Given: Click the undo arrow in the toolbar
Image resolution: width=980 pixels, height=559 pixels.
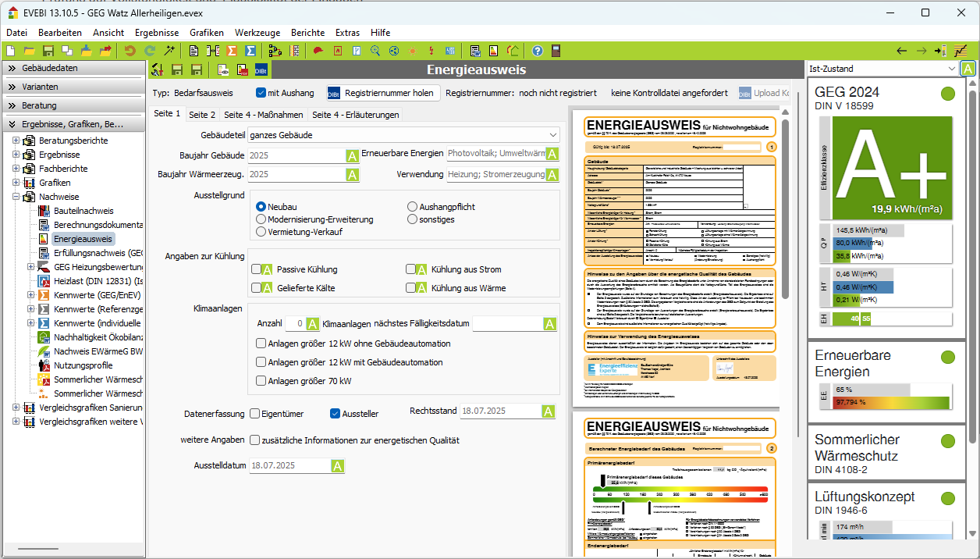Looking at the screenshot, I should (130, 51).
